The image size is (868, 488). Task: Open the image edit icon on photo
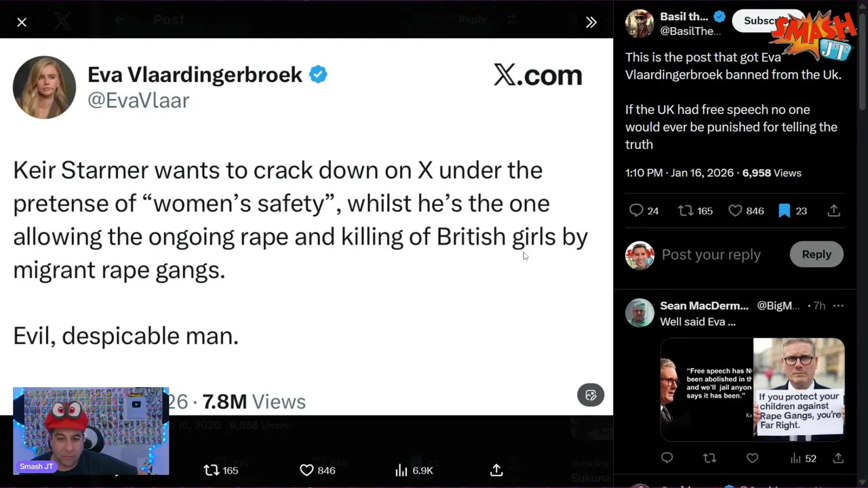591,395
